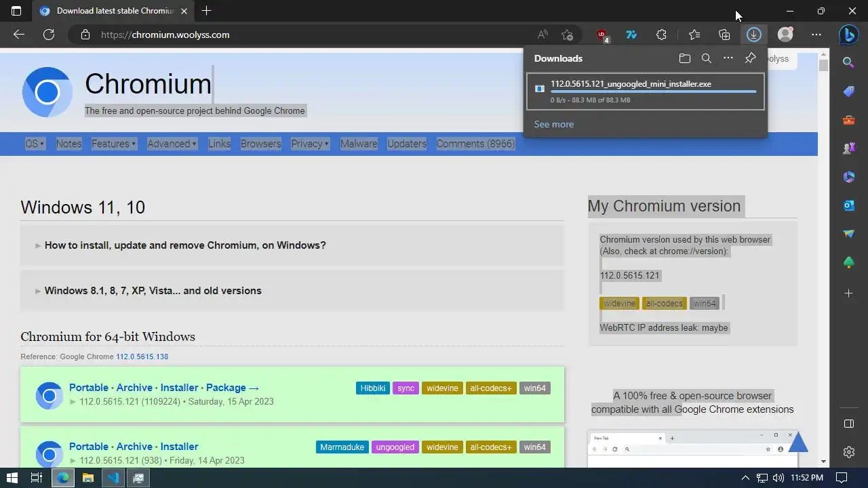Click Portable link in Hibbiki build
The image size is (868, 488).
pos(89,388)
